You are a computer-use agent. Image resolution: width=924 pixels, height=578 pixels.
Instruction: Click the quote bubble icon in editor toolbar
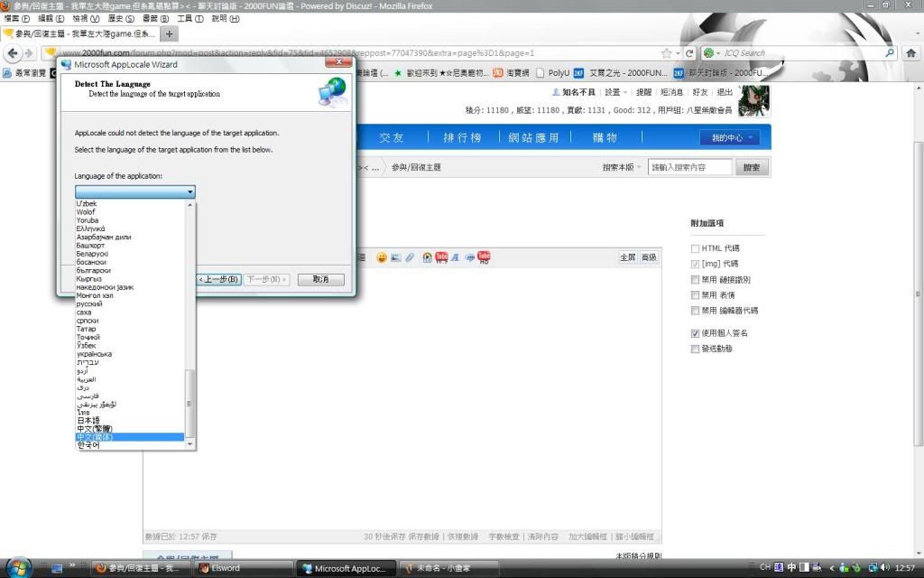(469, 257)
